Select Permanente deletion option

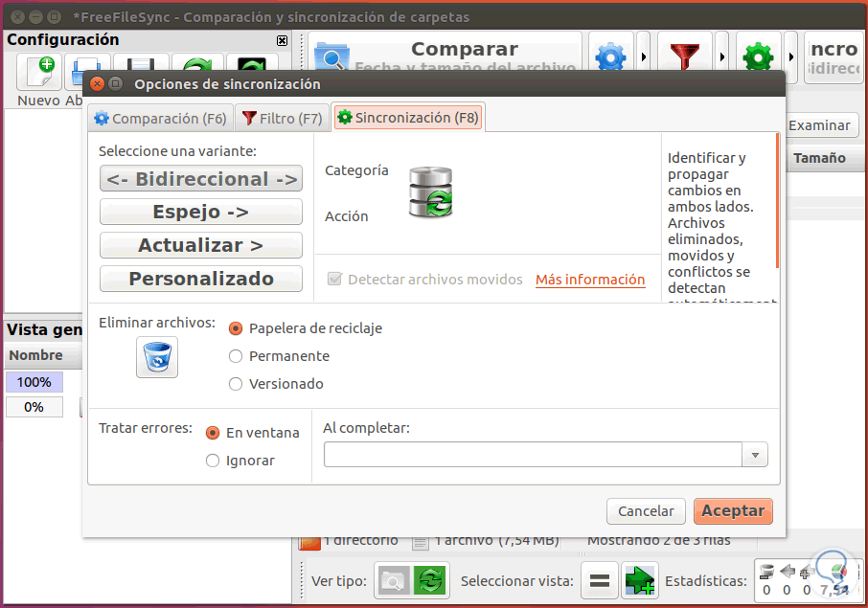pos(236,356)
